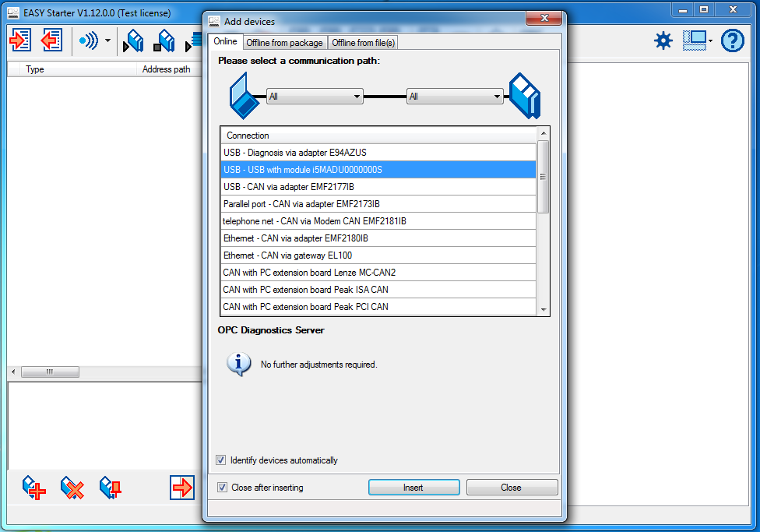Viewport: 760px width, 532px height.
Task: Click the screen layout icon in toolbar
Action: tap(695, 41)
